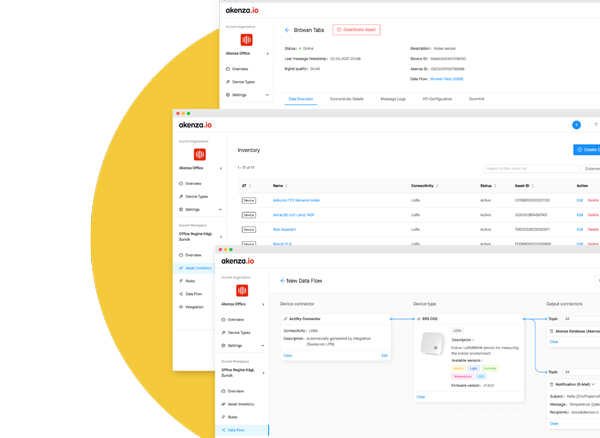
Task: Open Asset Inventory in the New Data Flow window sidebar
Action: tap(238, 404)
